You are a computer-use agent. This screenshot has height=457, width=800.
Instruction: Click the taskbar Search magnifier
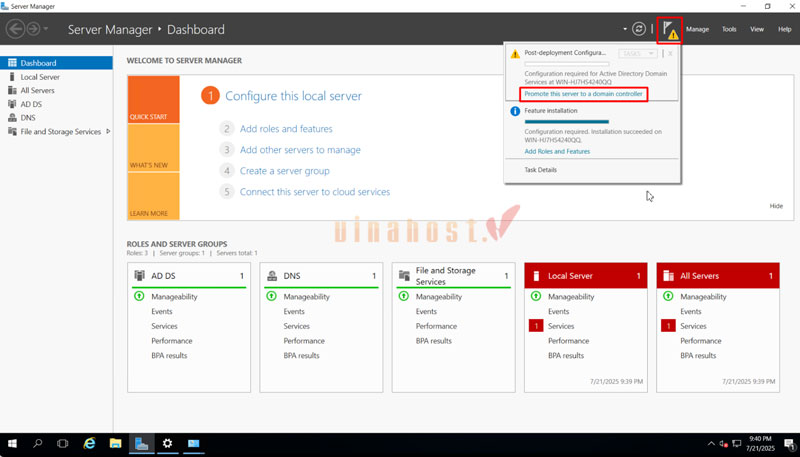click(x=37, y=444)
